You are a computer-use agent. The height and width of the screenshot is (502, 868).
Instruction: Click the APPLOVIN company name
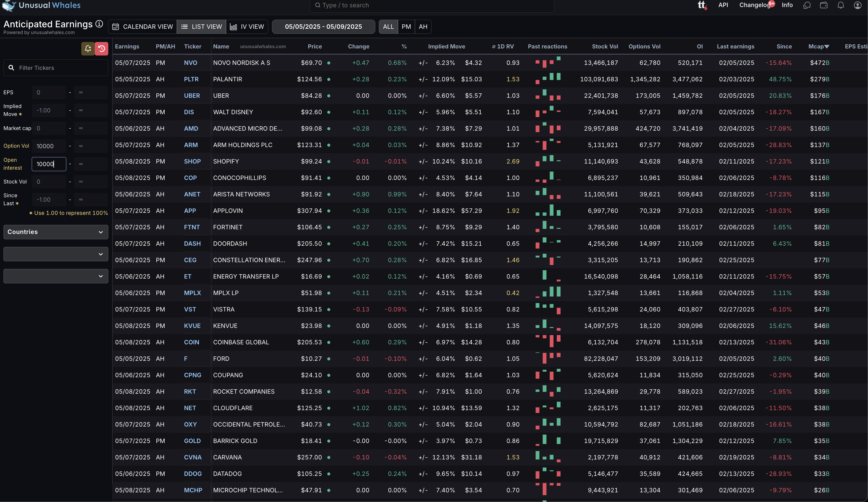[x=228, y=210]
